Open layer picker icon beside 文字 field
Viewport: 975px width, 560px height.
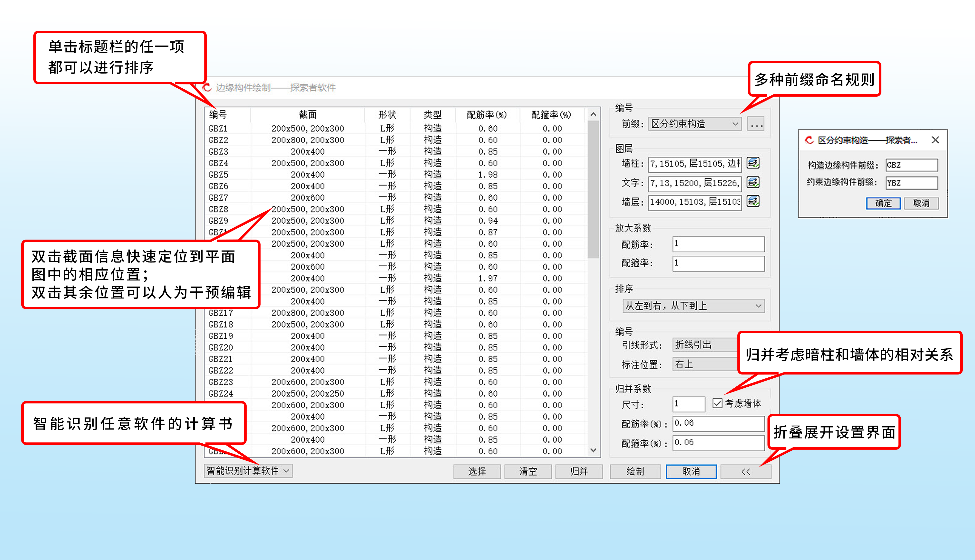tap(753, 183)
